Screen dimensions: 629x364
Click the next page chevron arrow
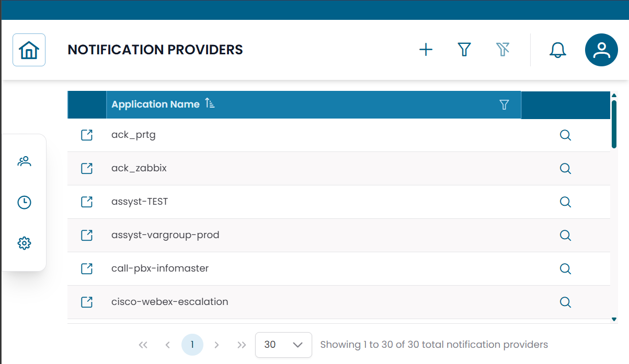tap(216, 345)
